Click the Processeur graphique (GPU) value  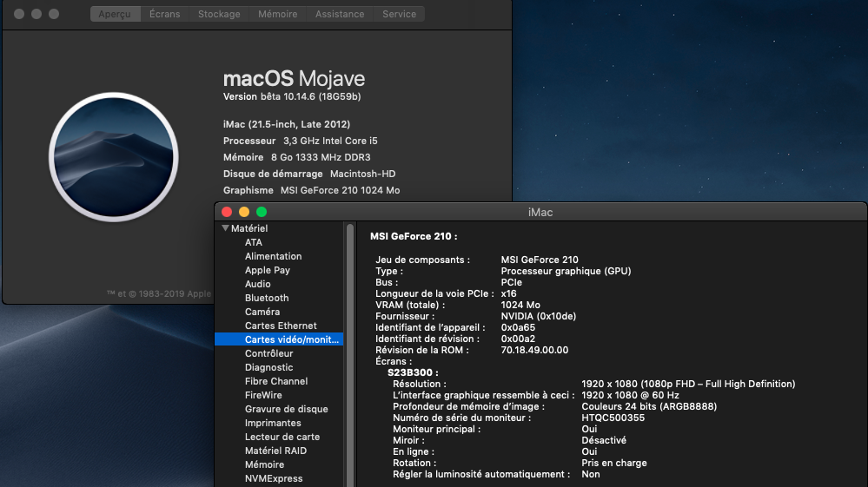(566, 271)
